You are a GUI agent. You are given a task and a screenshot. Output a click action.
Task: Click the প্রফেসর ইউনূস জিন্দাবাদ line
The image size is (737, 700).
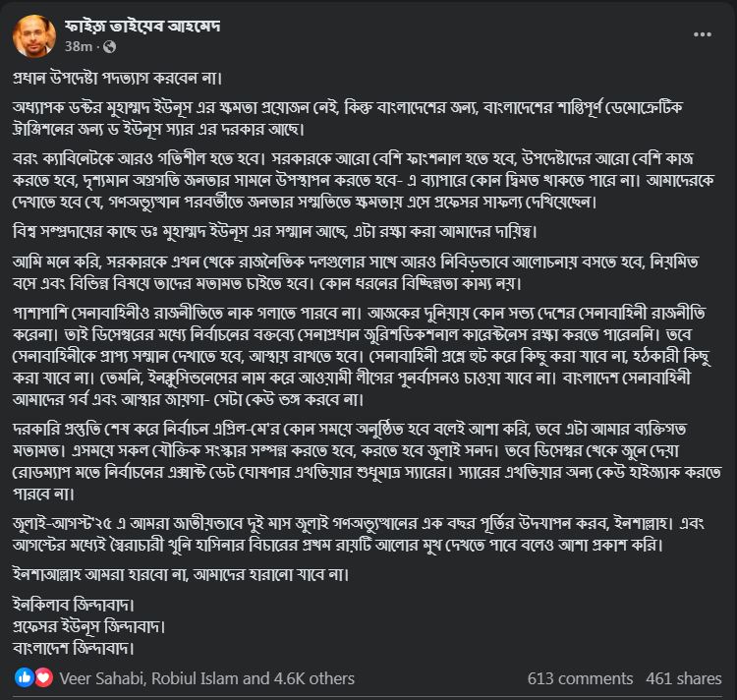[x=89, y=626]
